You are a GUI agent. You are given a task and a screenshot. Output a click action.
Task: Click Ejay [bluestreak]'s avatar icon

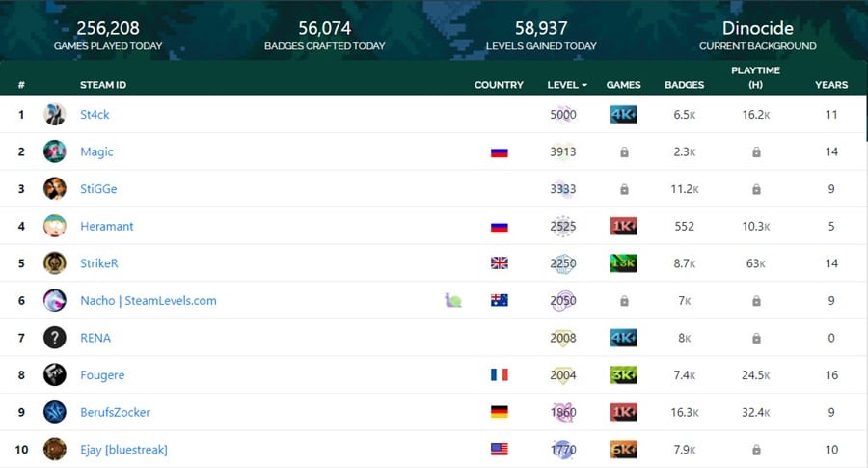pyautogui.click(x=55, y=449)
